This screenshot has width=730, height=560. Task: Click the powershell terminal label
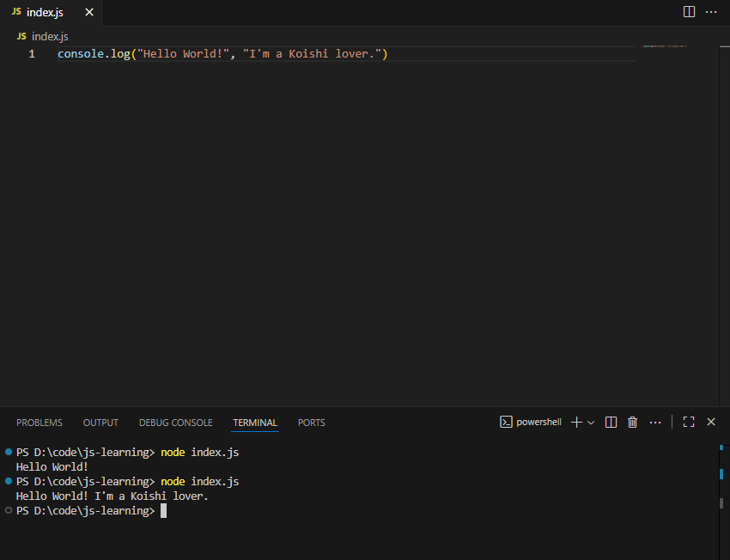coord(532,423)
